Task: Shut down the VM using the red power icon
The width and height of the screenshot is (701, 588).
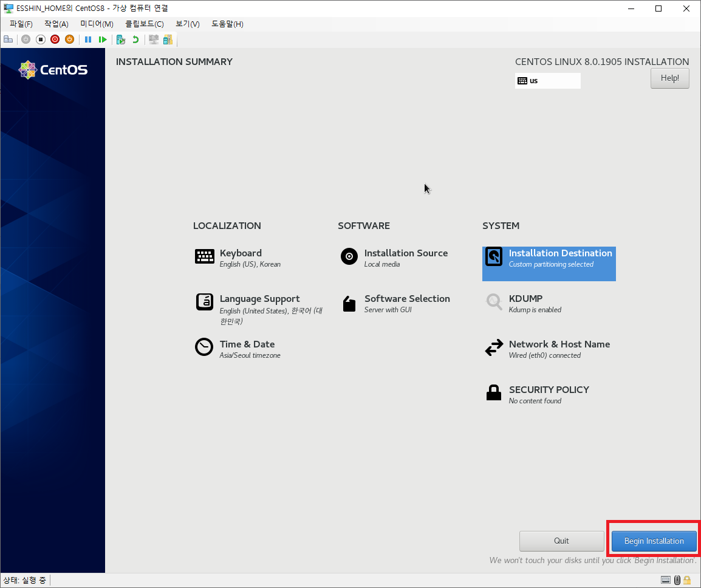Action: click(55, 39)
